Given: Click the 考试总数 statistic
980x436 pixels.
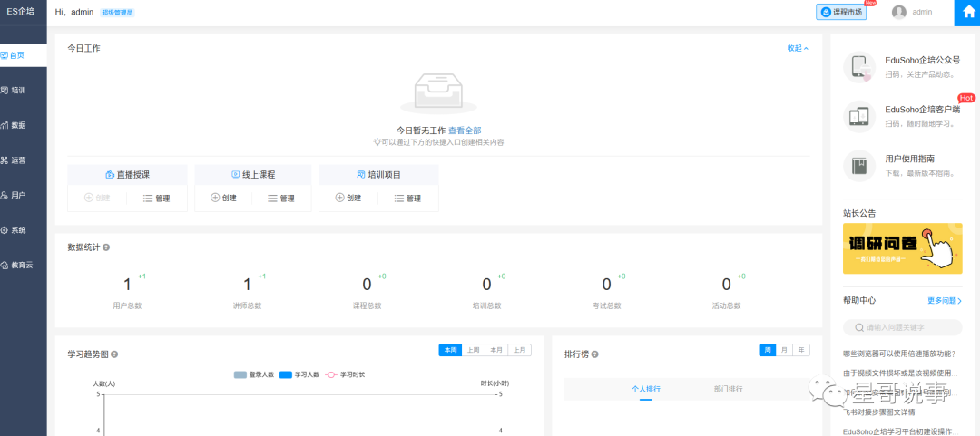Looking at the screenshot, I should 606,292.
